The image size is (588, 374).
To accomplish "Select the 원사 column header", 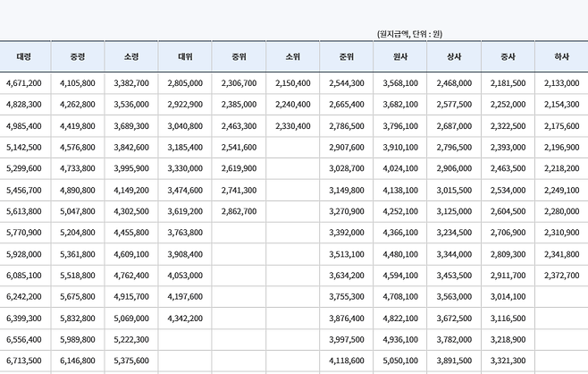I will (x=400, y=55).
